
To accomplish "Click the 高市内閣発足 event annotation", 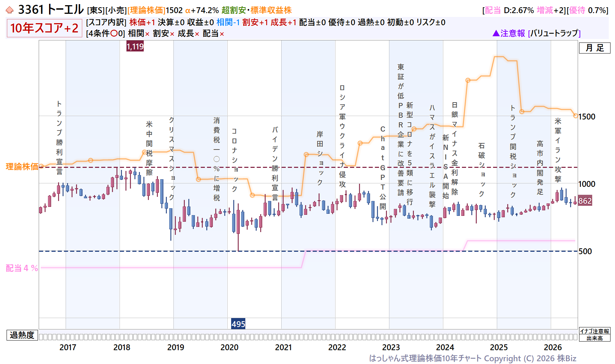I will coord(540,167).
